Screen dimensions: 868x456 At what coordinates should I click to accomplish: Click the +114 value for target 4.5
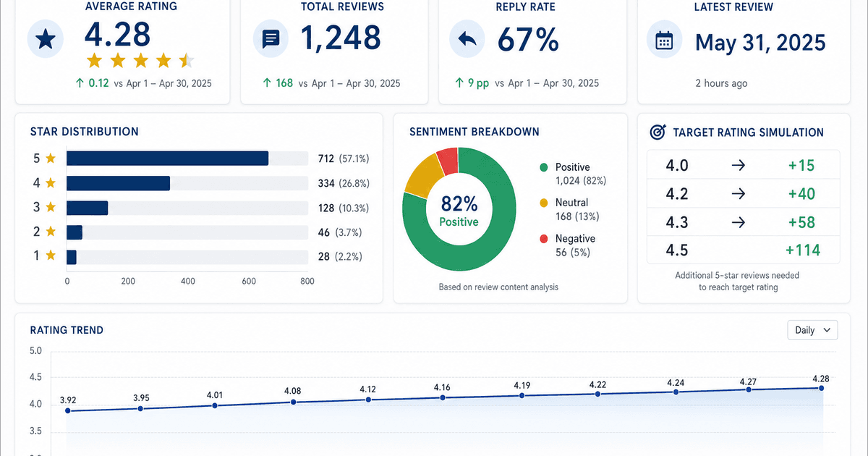click(x=802, y=250)
